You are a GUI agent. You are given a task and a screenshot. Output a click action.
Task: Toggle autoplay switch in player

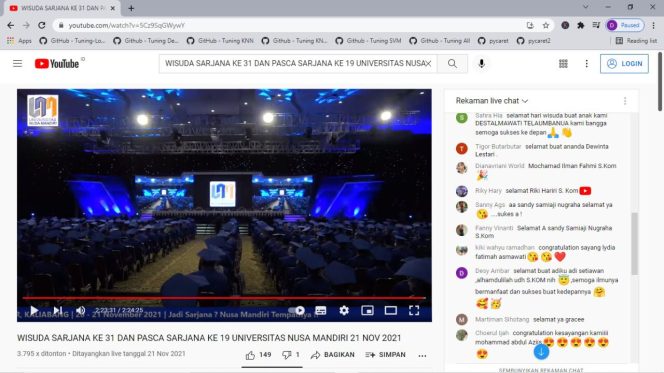(x=297, y=310)
